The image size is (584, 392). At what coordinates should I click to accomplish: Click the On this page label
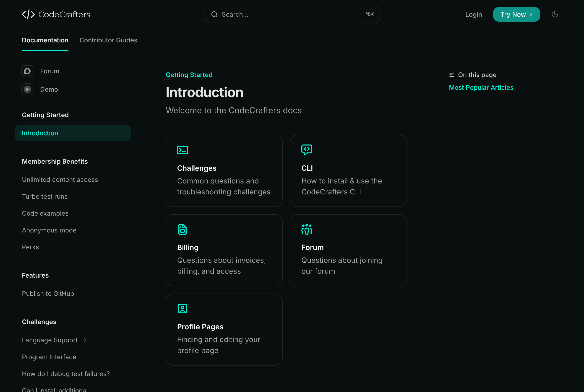point(477,75)
